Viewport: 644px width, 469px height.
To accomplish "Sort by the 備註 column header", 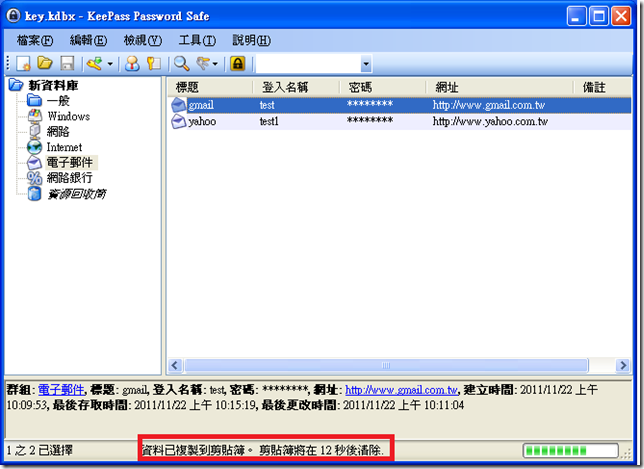I will 603,87.
